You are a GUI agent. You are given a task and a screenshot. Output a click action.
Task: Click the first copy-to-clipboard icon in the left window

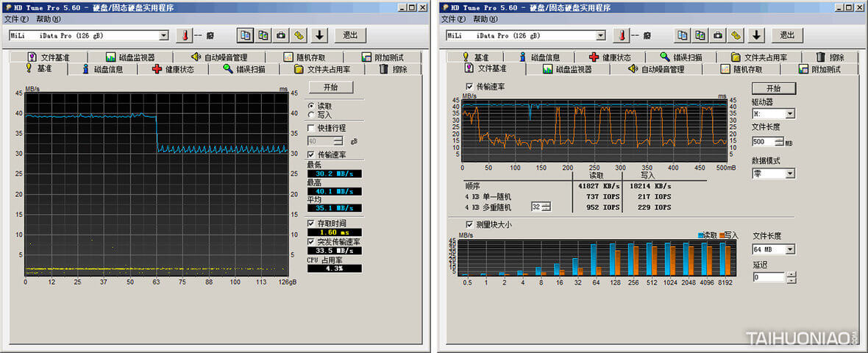(x=245, y=35)
